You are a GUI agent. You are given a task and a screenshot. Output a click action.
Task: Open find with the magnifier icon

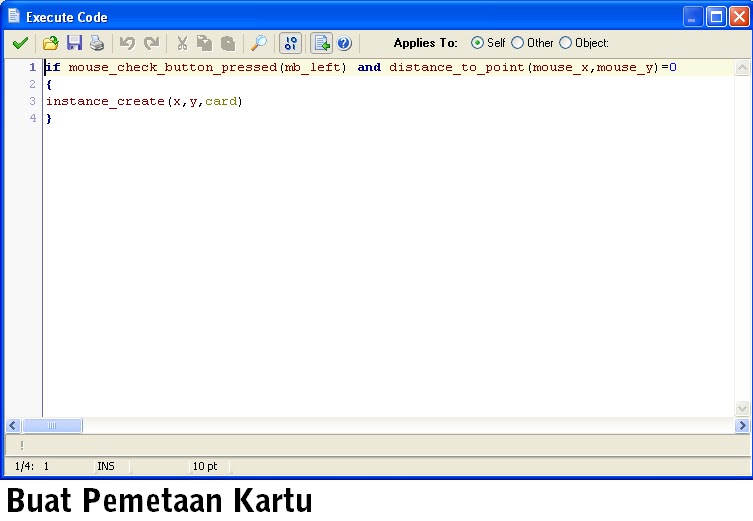coord(259,43)
